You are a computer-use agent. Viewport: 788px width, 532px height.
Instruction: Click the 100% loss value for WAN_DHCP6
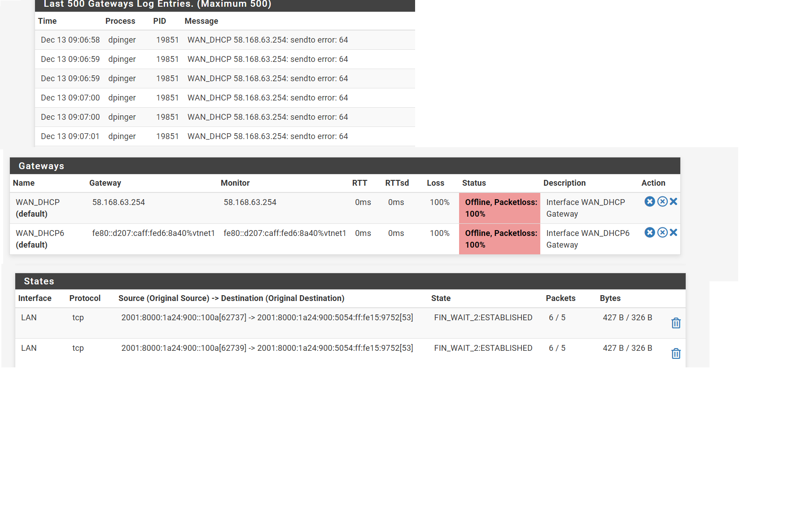click(x=439, y=233)
